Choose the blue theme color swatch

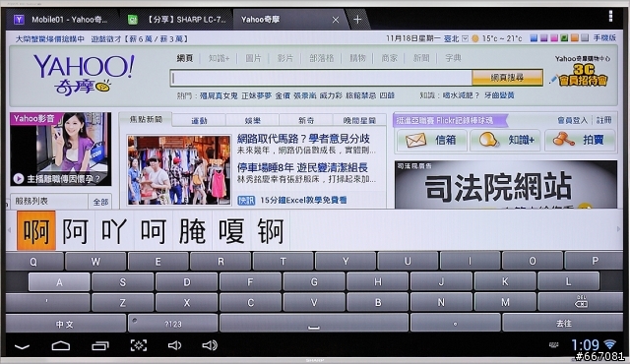[x=534, y=38]
